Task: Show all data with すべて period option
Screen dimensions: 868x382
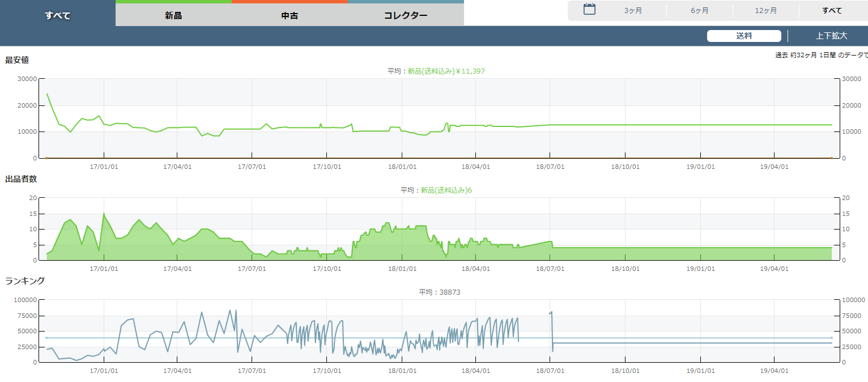Action: [x=832, y=11]
